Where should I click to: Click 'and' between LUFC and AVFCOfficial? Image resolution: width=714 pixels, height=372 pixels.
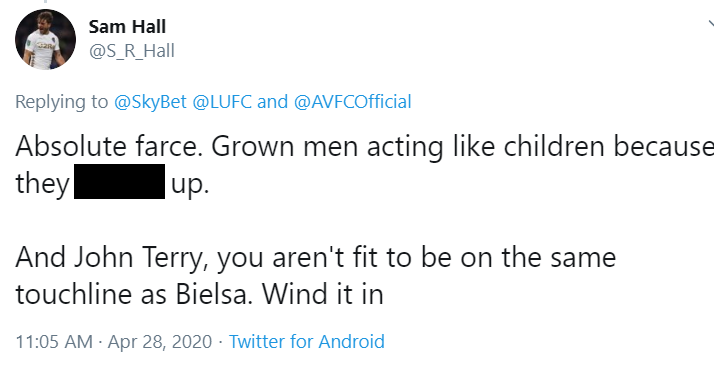(x=272, y=102)
